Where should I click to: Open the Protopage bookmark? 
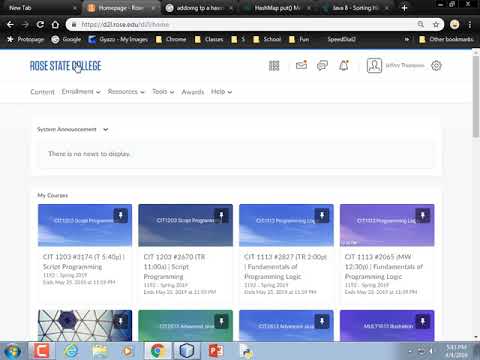(26, 39)
